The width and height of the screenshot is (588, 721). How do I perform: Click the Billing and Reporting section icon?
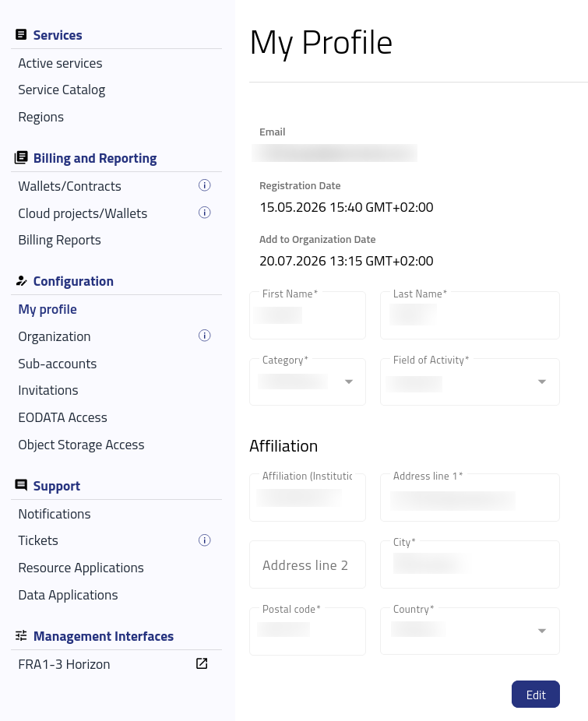(21, 158)
